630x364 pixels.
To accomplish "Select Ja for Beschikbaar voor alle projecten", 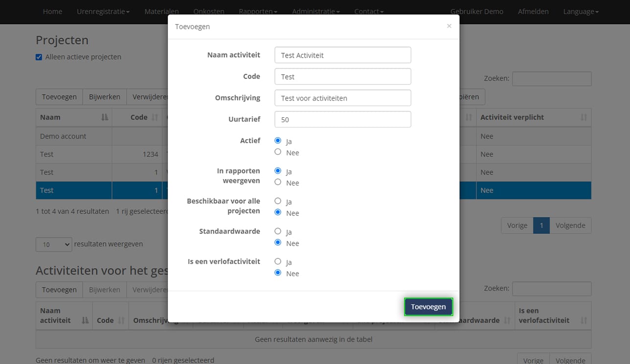I will point(278,201).
